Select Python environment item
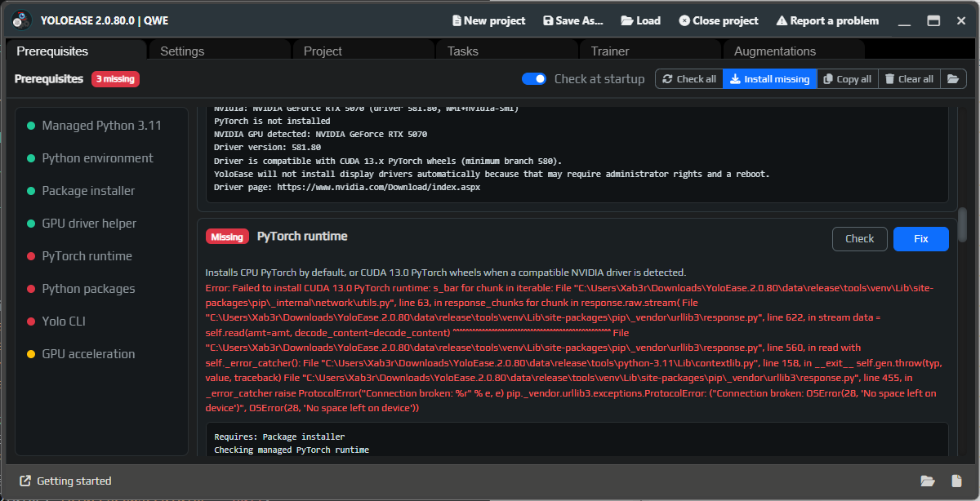980x501 pixels. pyautogui.click(x=96, y=158)
